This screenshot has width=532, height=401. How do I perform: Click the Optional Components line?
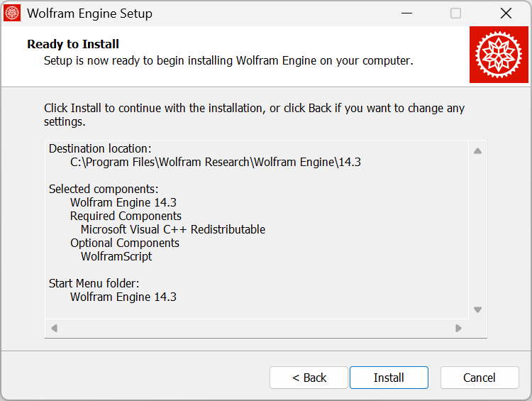click(125, 243)
